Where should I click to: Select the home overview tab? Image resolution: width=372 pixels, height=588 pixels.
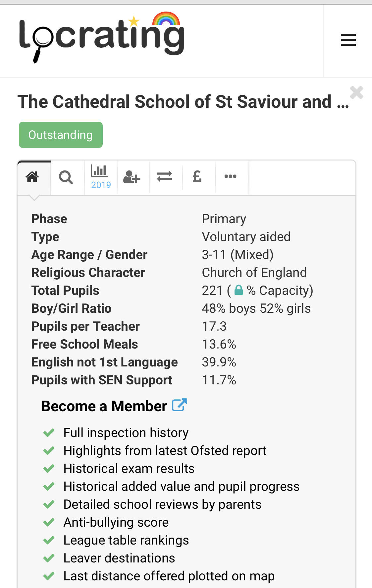click(32, 177)
